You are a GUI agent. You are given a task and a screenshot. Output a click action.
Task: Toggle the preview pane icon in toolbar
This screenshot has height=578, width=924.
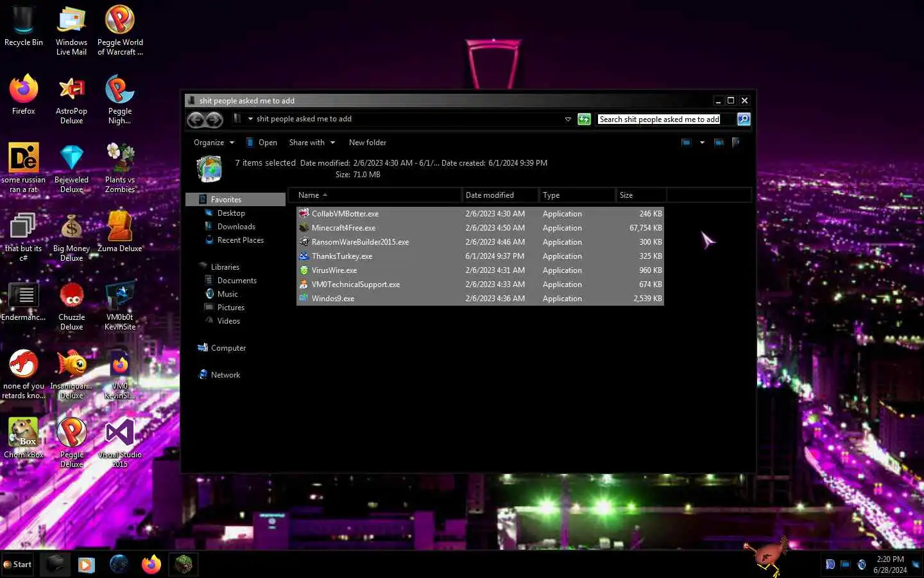coord(719,143)
